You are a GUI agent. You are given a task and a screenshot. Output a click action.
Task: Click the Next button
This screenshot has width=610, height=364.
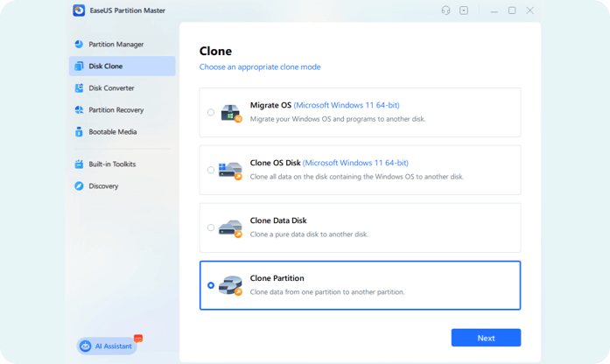tap(486, 338)
